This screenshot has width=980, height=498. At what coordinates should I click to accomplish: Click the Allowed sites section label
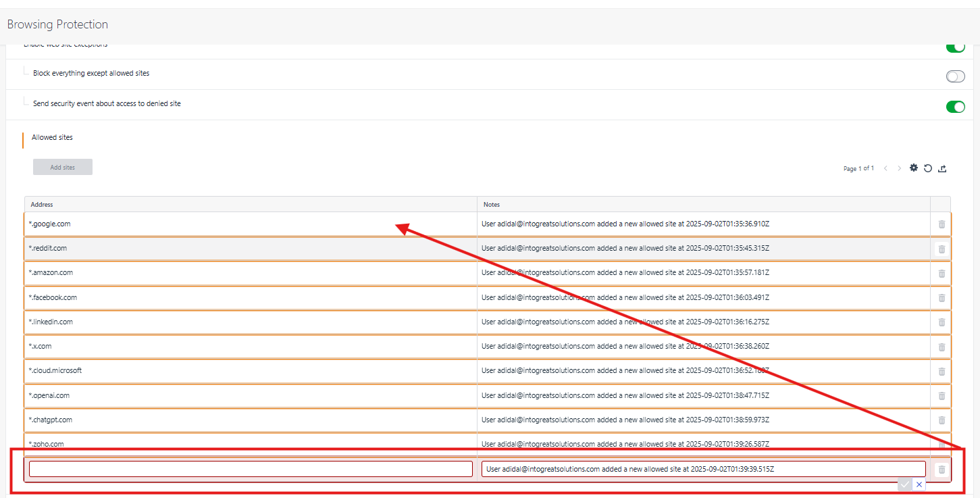click(x=52, y=137)
